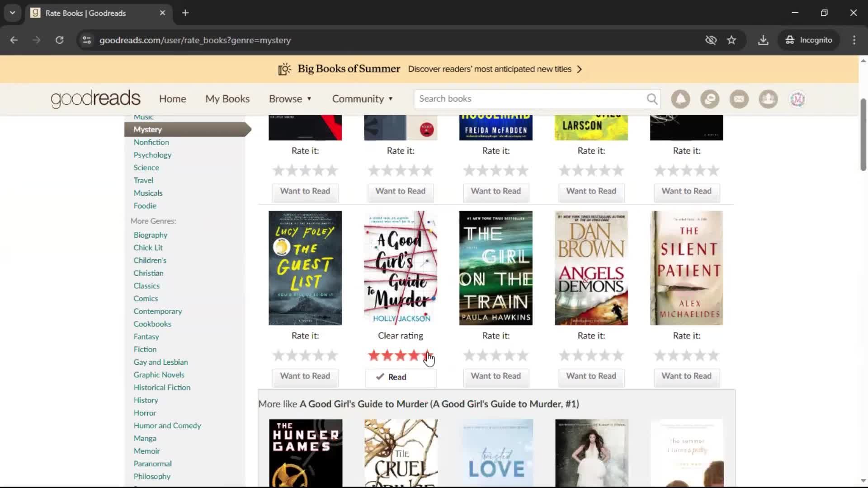Click Clear rating above the red stars

(x=401, y=335)
